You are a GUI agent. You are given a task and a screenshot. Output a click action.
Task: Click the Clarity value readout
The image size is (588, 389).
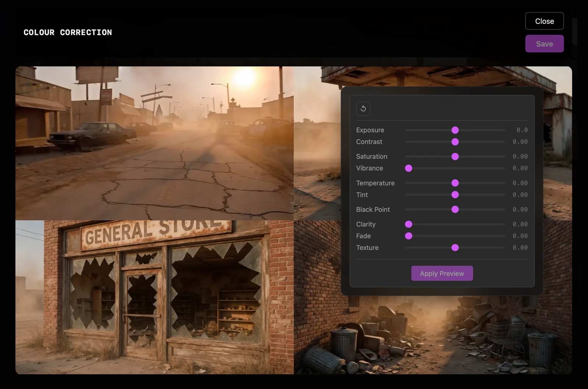520,224
